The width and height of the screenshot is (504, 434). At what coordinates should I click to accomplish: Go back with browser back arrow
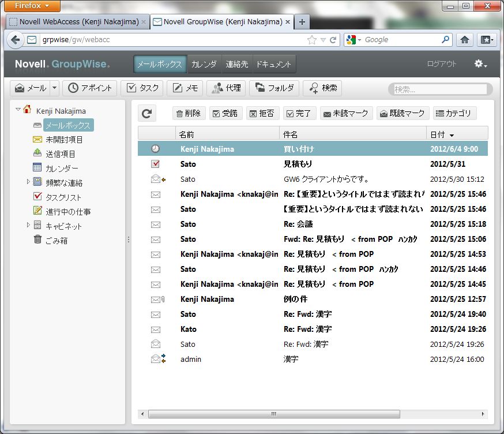click(x=15, y=40)
